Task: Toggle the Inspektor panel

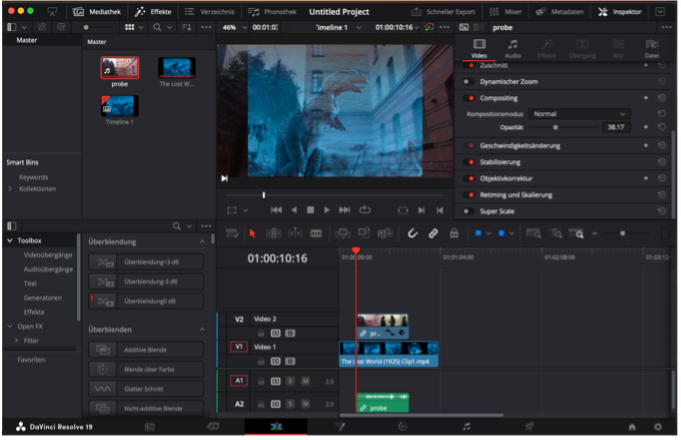Action: (x=619, y=12)
